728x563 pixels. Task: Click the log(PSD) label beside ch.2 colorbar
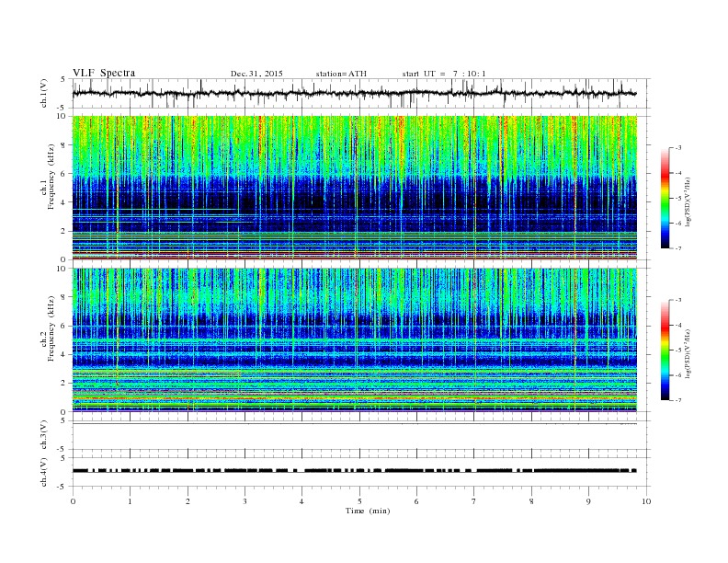688,353
